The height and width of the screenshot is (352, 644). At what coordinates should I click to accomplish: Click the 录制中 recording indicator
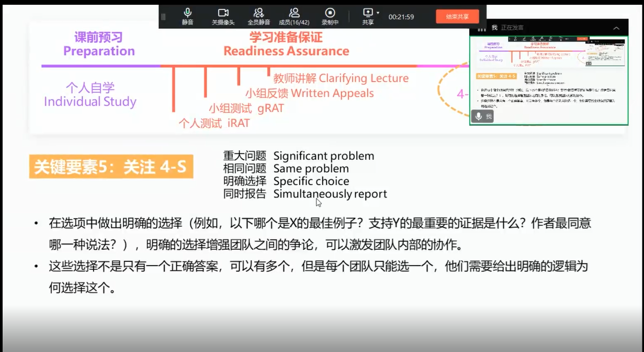coord(330,16)
